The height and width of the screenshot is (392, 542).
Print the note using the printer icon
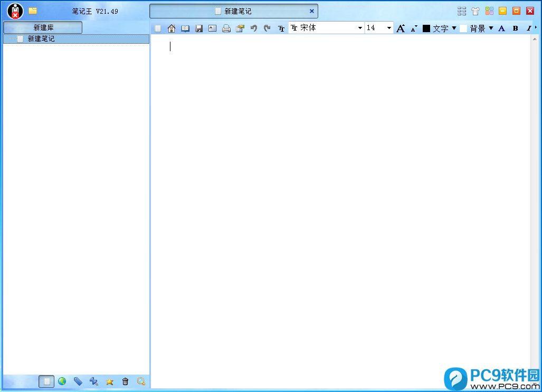tap(226, 28)
